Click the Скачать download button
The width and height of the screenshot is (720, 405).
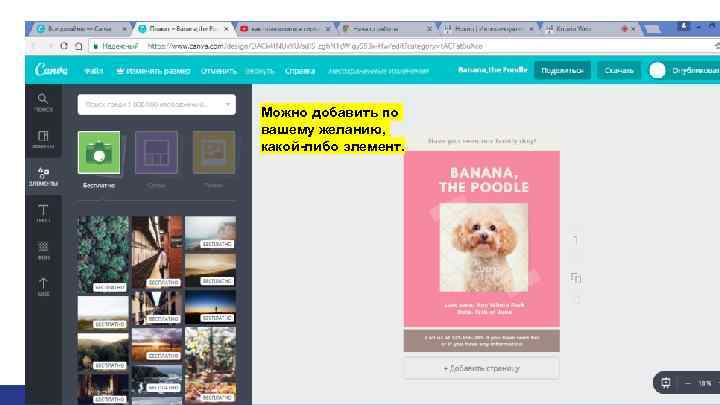click(x=619, y=70)
